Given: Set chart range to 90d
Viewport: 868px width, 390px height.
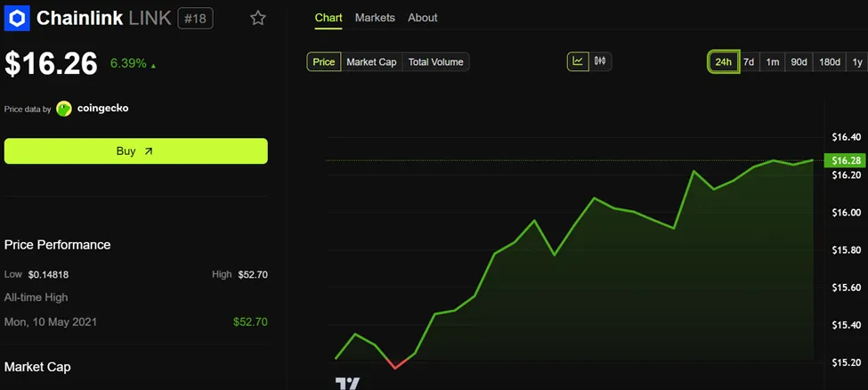Looking at the screenshot, I should [x=799, y=61].
